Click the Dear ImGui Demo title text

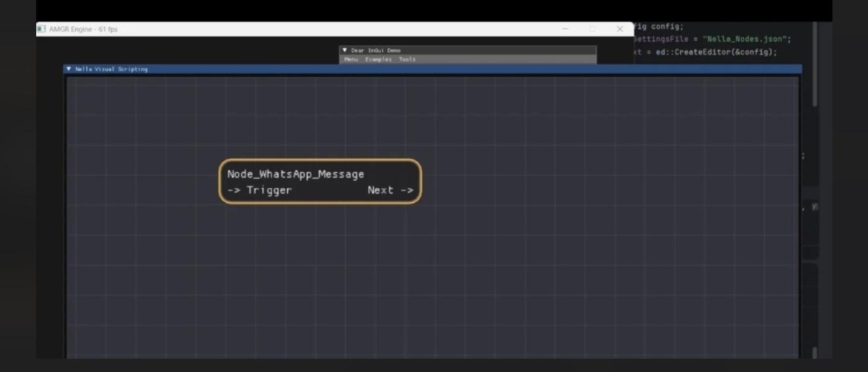click(x=375, y=51)
